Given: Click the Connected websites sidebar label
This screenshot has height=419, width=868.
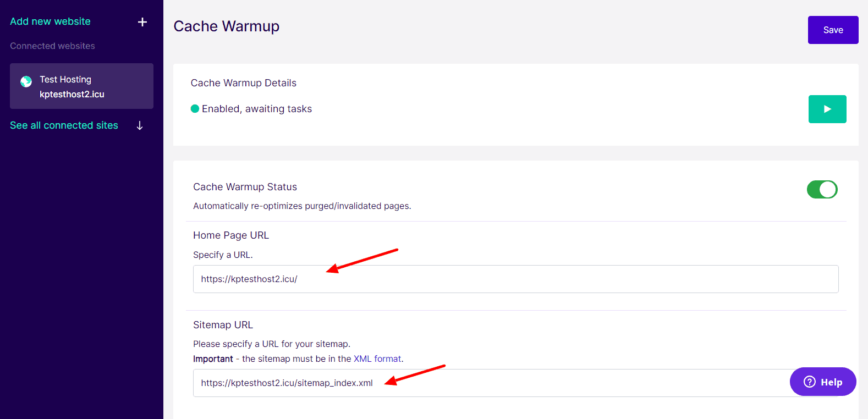Looking at the screenshot, I should [x=52, y=46].
